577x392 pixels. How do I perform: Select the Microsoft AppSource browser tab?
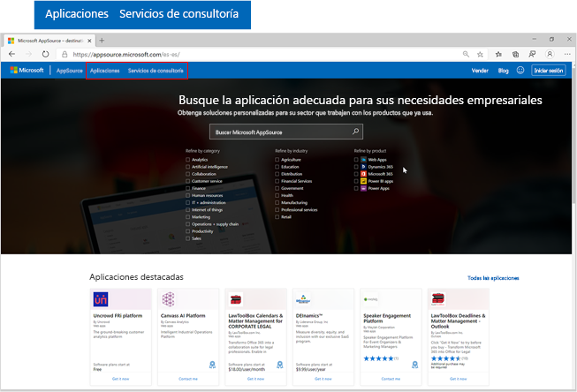point(49,41)
